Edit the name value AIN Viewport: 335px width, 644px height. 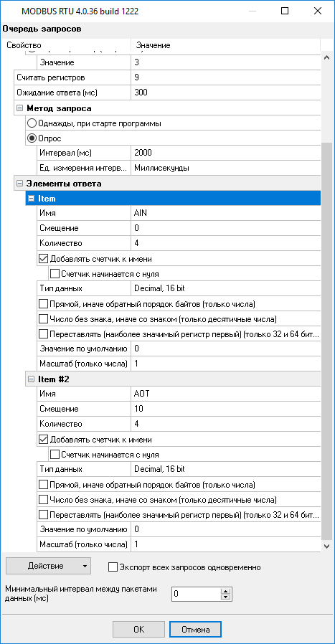click(225, 213)
